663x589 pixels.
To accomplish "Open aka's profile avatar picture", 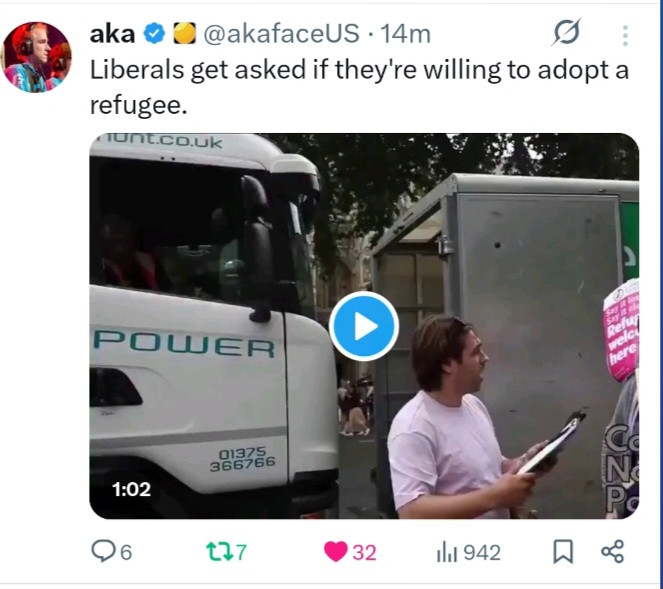I will [x=36, y=57].
